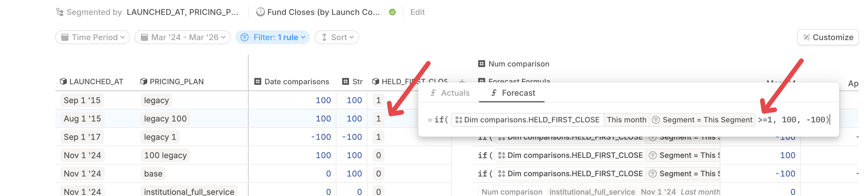Click HELD_FIRST_CLOSE value in legacy 100 row
This screenshot has width=868, height=196.
coord(378,119)
